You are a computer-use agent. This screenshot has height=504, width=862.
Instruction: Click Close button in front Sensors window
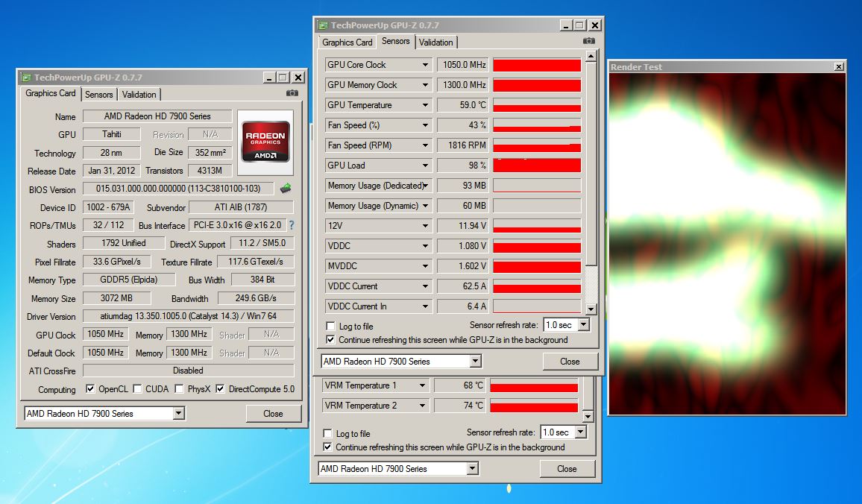pyautogui.click(x=570, y=361)
